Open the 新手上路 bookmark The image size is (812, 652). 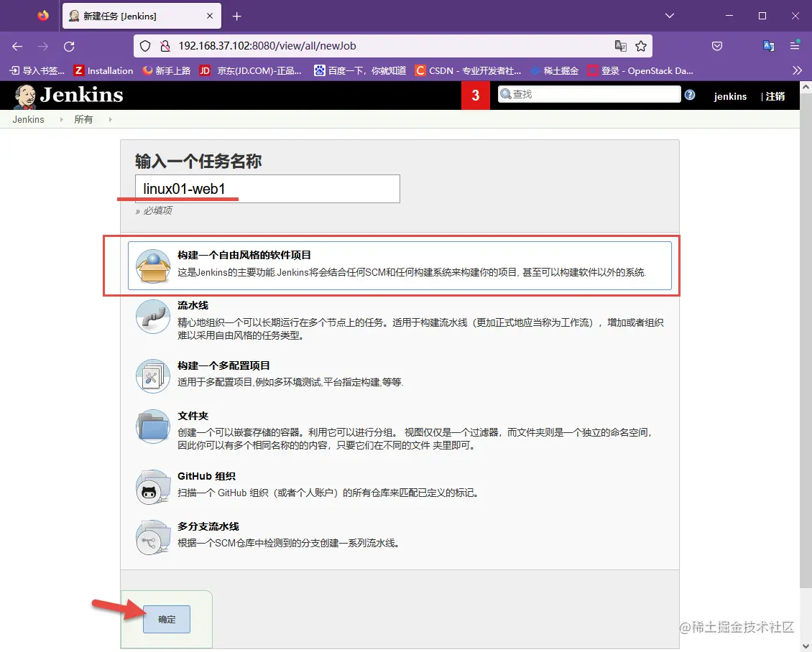coord(167,70)
